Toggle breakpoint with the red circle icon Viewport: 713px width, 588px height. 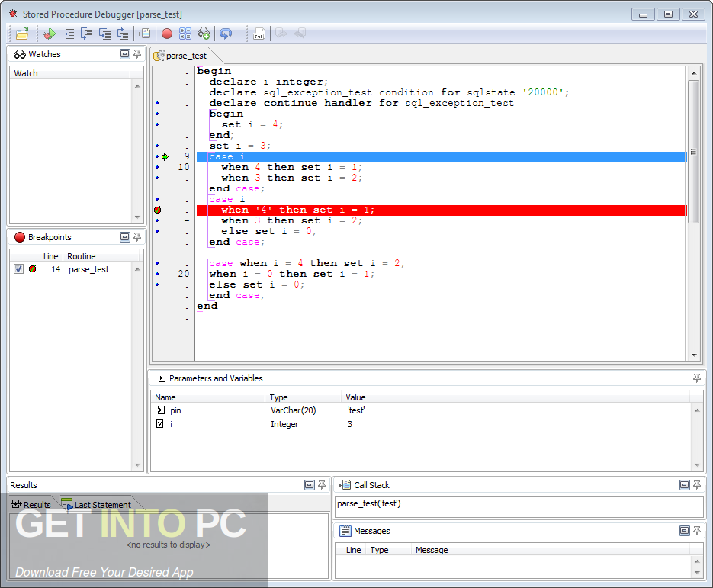167,34
